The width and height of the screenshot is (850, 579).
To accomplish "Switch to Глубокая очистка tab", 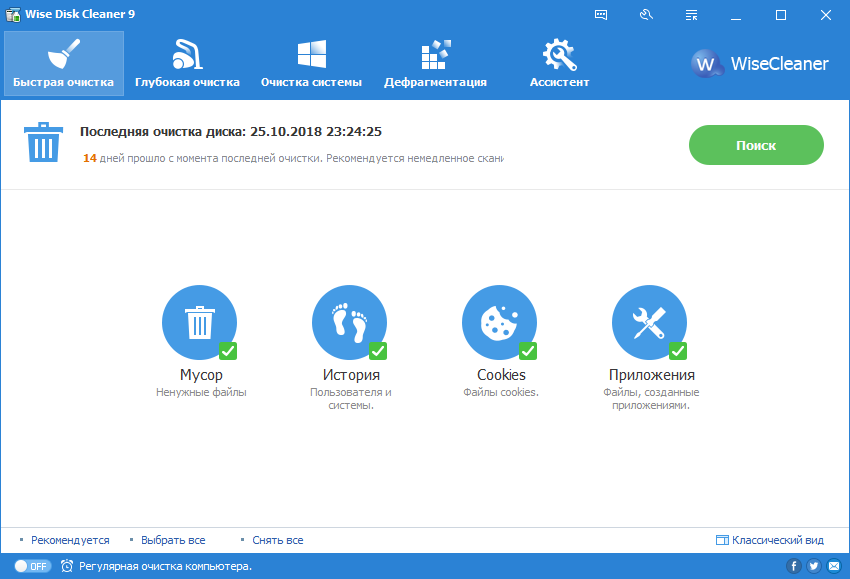I will coord(187,63).
